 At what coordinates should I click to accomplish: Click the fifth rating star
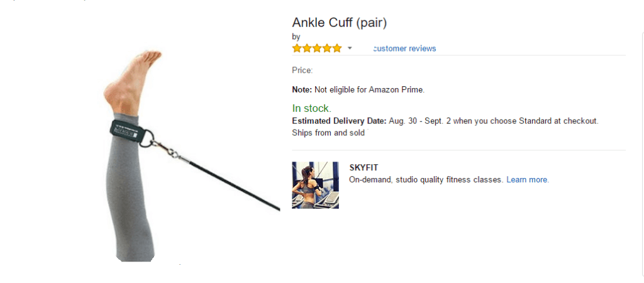click(337, 48)
